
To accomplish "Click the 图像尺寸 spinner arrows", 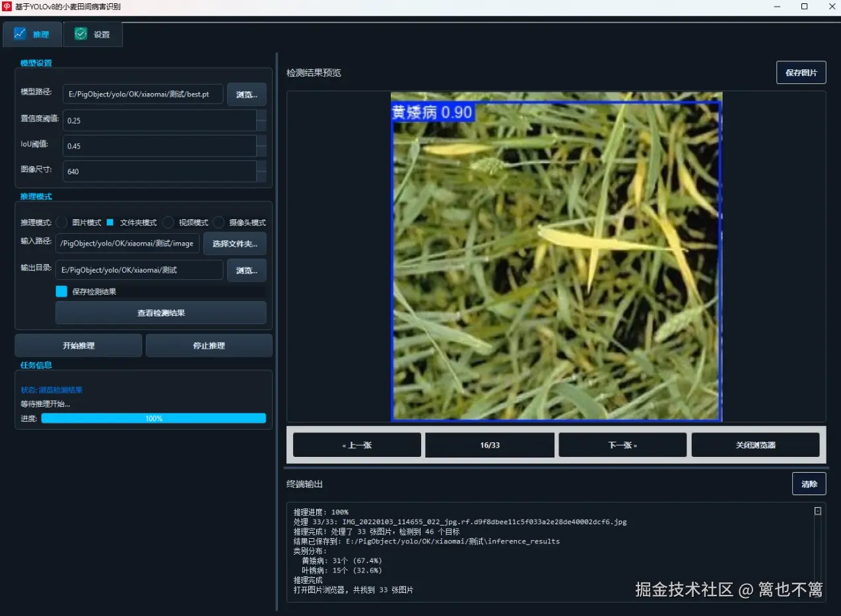I will (261, 172).
